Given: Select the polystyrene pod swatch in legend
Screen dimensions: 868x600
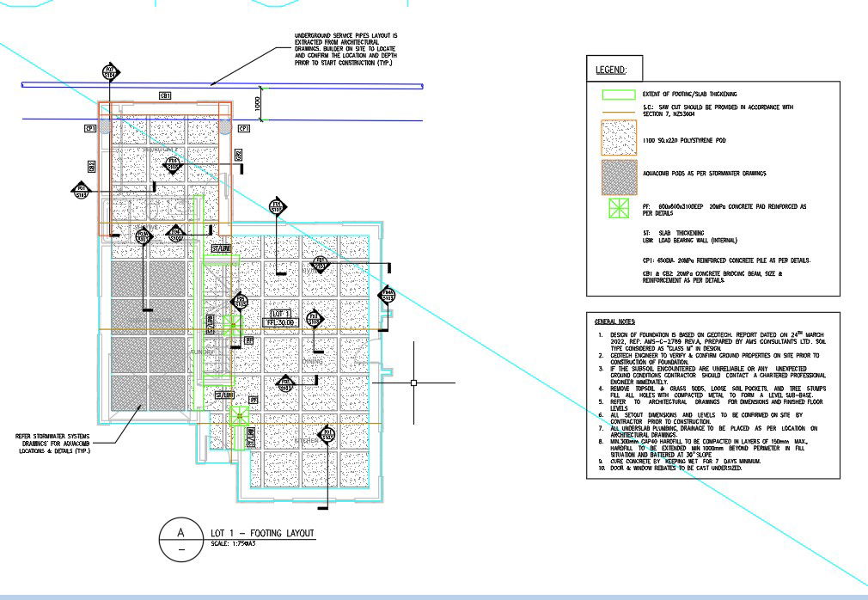Looking at the screenshot, I should (x=619, y=138).
